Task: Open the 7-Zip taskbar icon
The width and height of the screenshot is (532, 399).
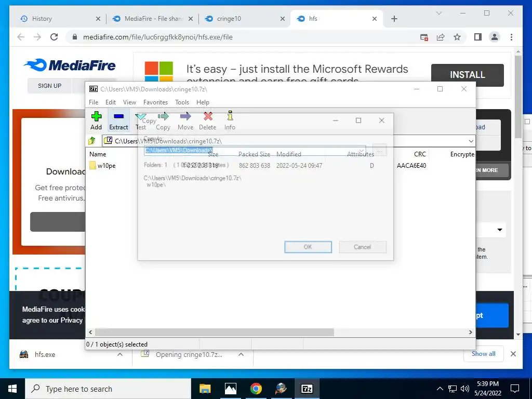Action: tap(307, 389)
